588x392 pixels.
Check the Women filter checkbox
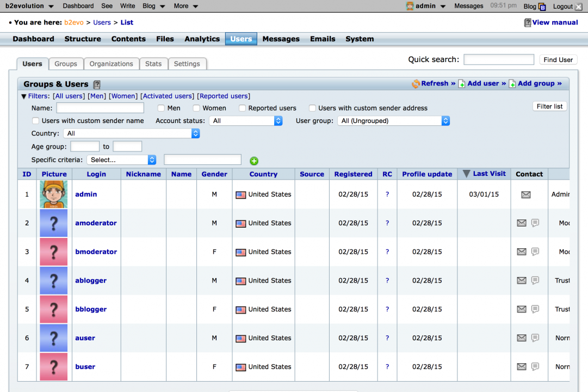click(196, 108)
